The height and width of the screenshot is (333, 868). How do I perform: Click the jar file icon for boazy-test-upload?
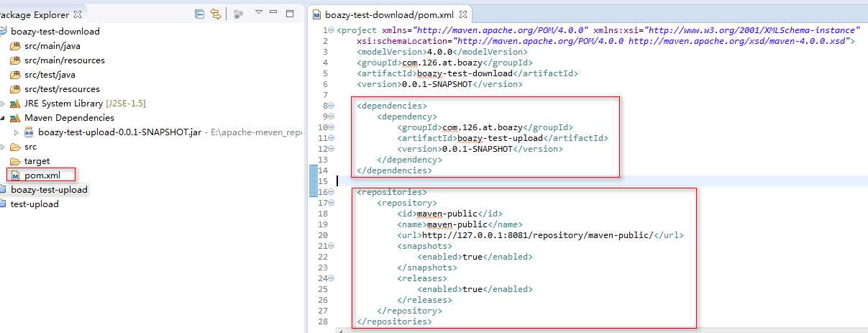coord(29,132)
